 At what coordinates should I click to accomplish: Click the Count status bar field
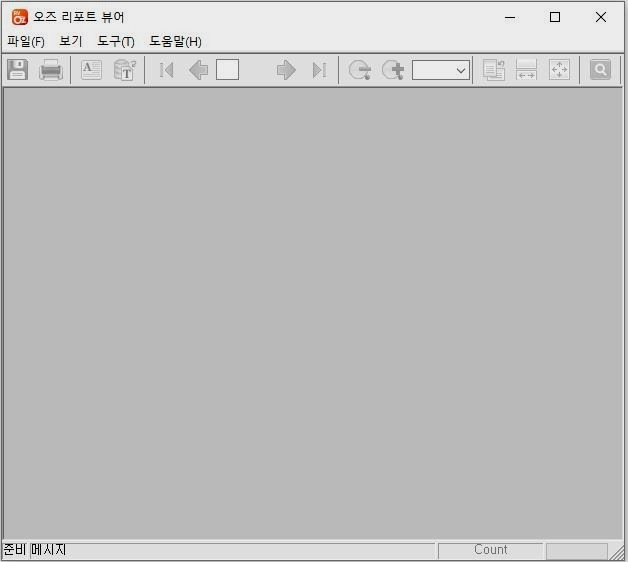(x=490, y=550)
